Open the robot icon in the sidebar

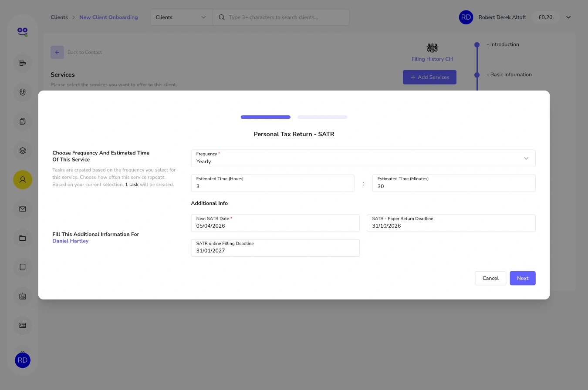[x=23, y=296]
